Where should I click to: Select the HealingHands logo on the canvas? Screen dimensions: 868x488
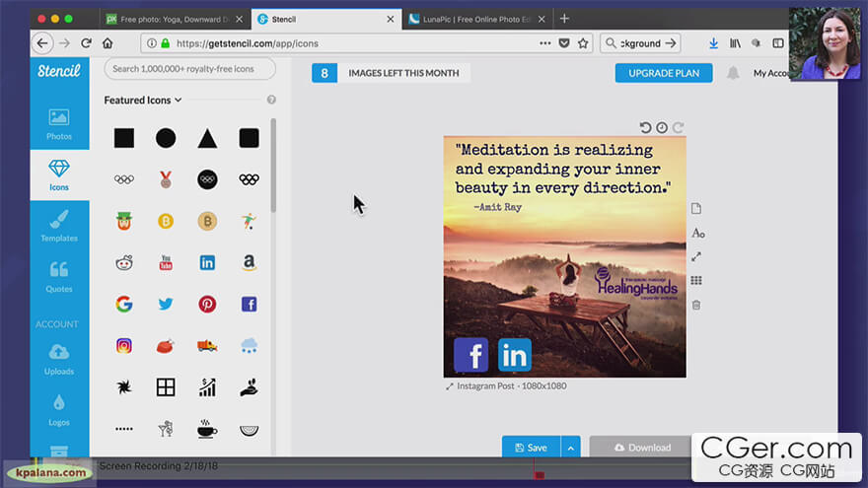[x=636, y=283]
